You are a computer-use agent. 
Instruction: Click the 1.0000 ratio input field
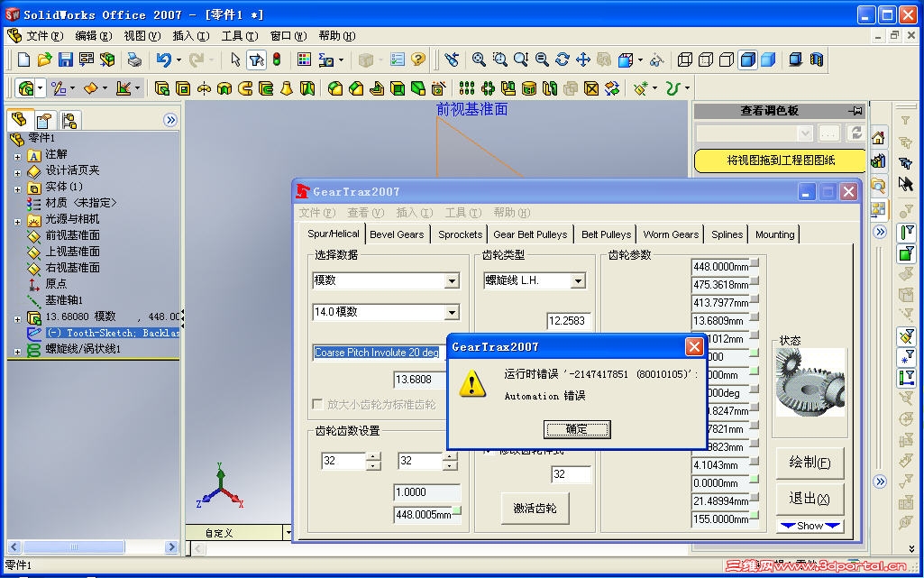pos(427,492)
